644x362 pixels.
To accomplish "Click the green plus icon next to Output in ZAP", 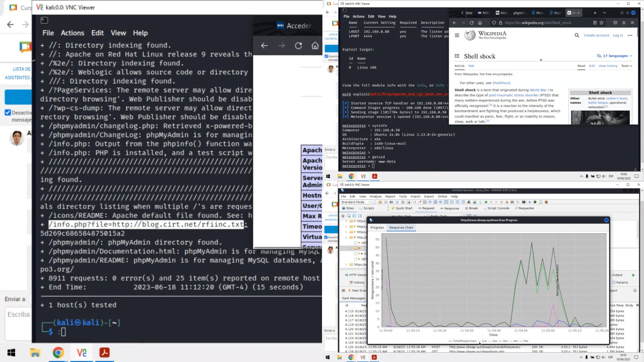I will click(633, 275).
